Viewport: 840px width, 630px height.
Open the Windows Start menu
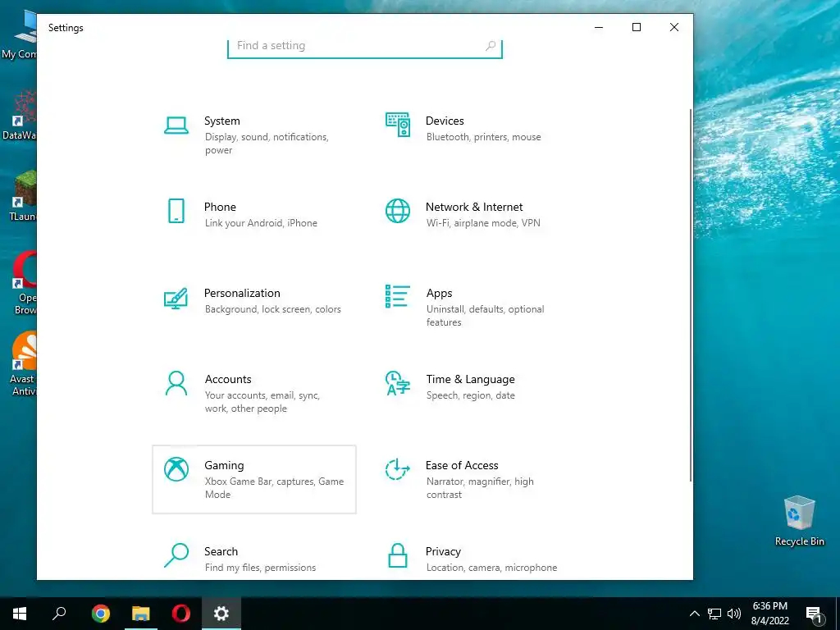click(x=20, y=614)
